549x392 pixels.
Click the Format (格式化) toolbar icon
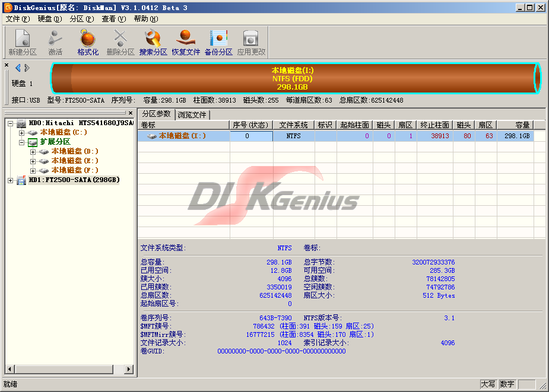[87, 38]
